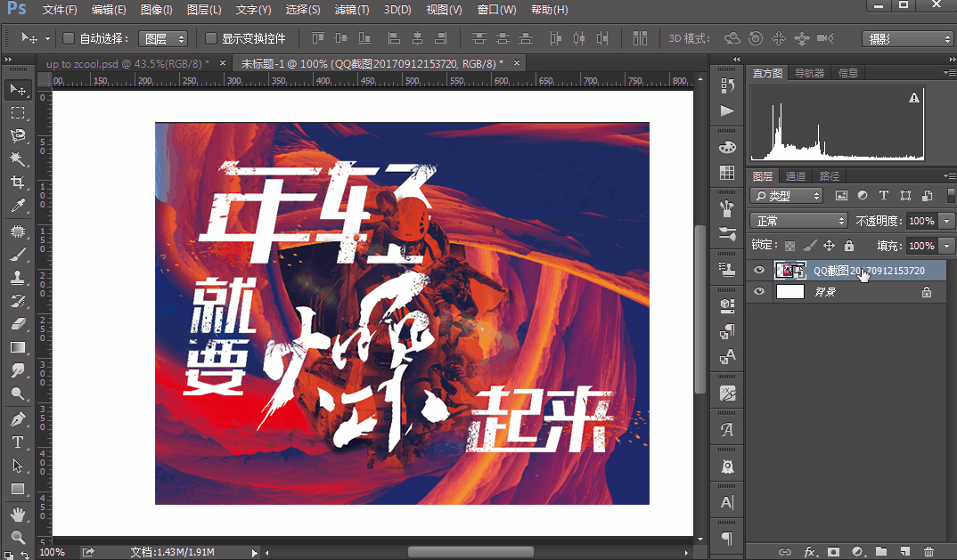Screen dimensions: 957x560
Task: Enable the 自动选择 checkbox
Action: pyautogui.click(x=69, y=38)
